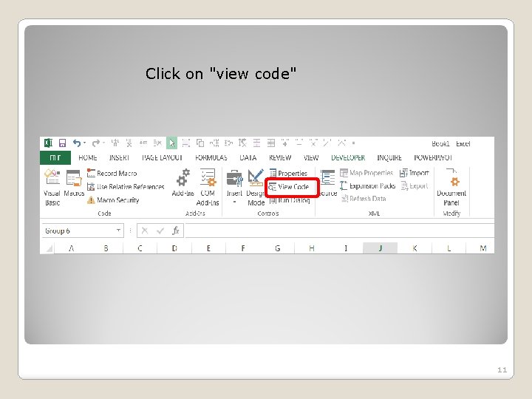Toggle Design Mode
This screenshot has width=532, height=399.
click(256, 187)
